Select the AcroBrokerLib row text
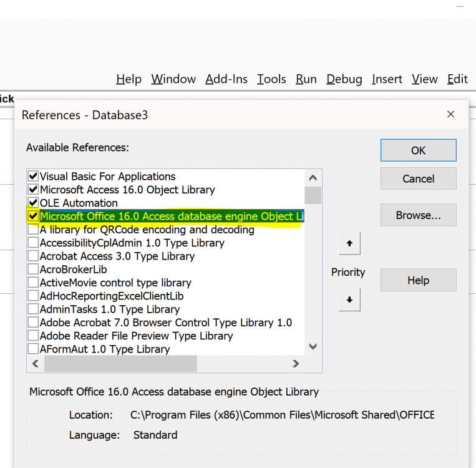Image resolution: width=476 pixels, height=468 pixels. 74,270
